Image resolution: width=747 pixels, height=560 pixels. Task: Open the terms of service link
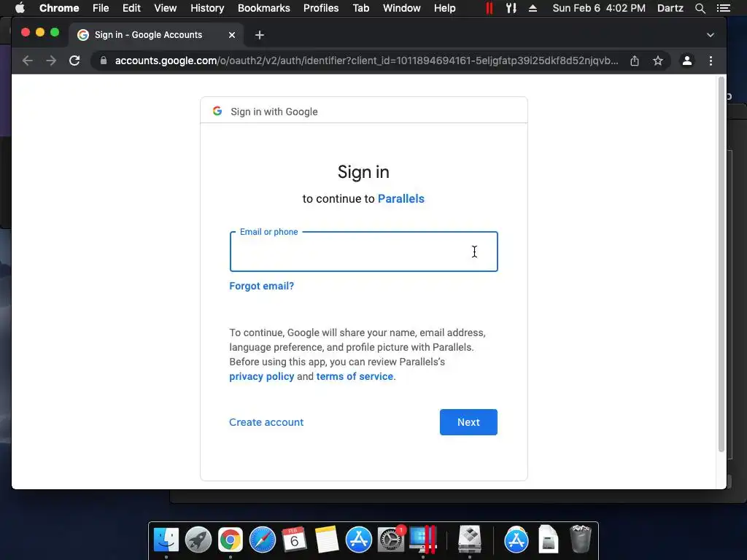[x=355, y=376]
